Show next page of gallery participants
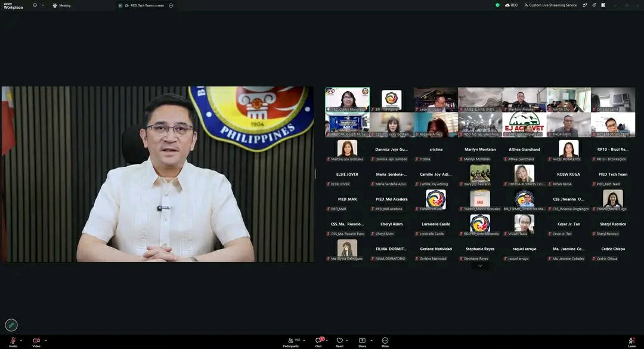Image resolution: width=644 pixels, height=349 pixels. [x=480, y=266]
